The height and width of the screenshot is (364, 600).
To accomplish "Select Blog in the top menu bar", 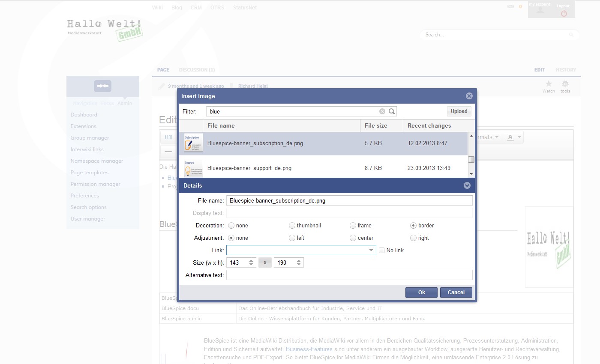I will 177,7.
